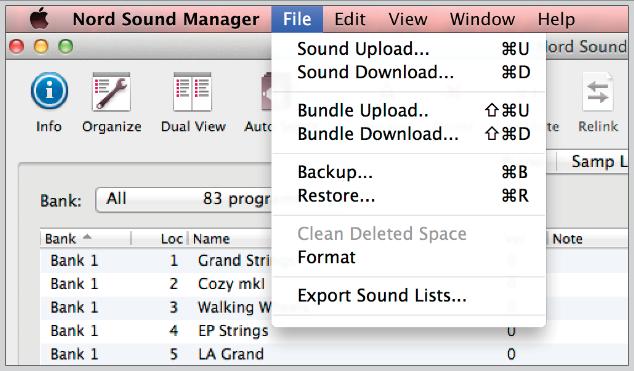Open the Nord Sound Manager application menu
This screenshot has height=371, width=634.
(166, 19)
